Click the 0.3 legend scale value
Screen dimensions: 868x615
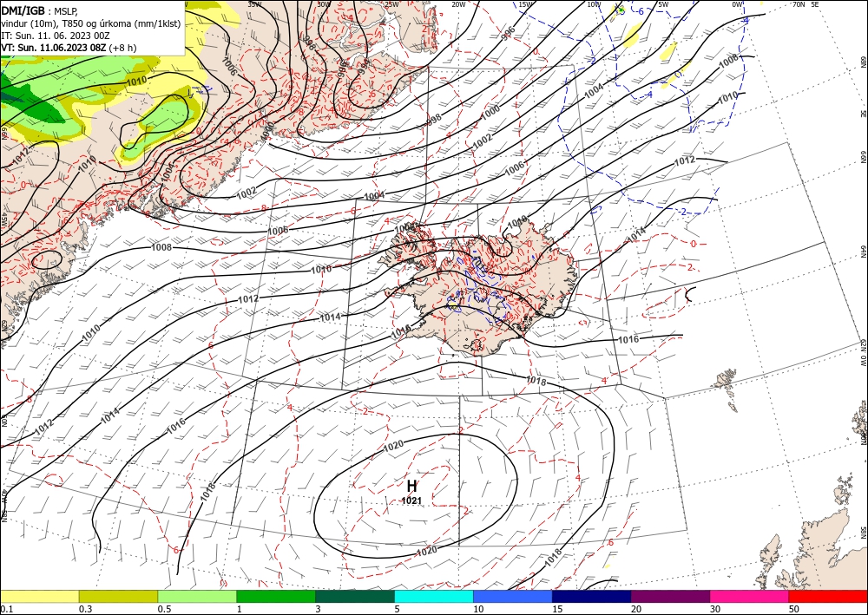click(85, 609)
